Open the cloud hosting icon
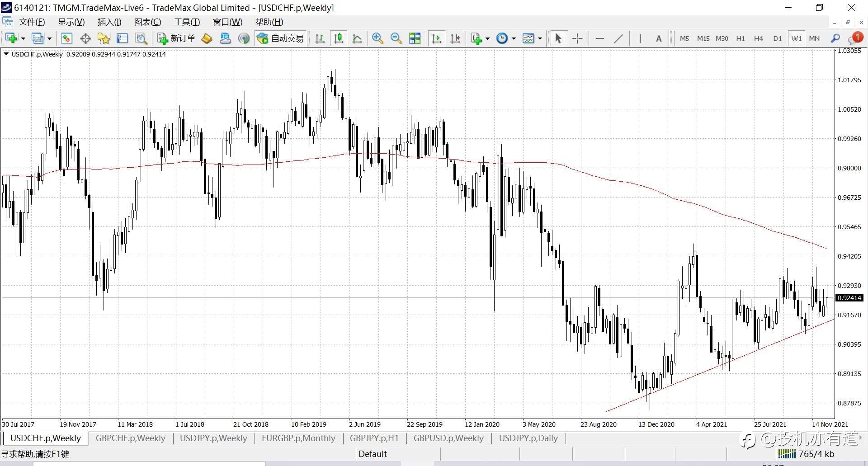Screen dimensions: 868x466 [x=225, y=38]
